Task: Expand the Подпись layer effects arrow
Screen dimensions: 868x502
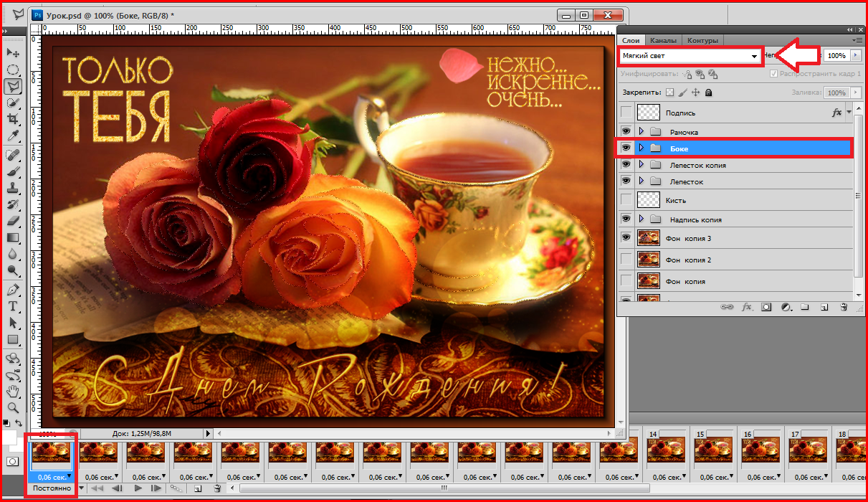Action: tap(849, 113)
